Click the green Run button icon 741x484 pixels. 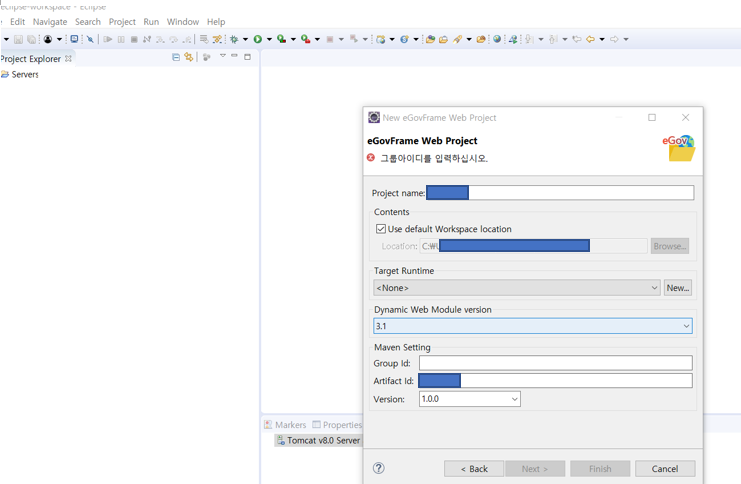(x=258, y=39)
